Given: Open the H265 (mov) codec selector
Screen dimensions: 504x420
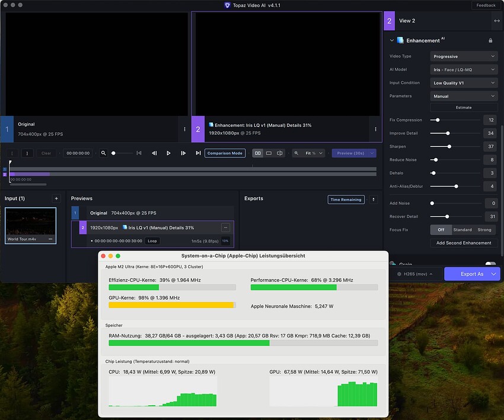Looking at the screenshot, I should (x=415, y=274).
